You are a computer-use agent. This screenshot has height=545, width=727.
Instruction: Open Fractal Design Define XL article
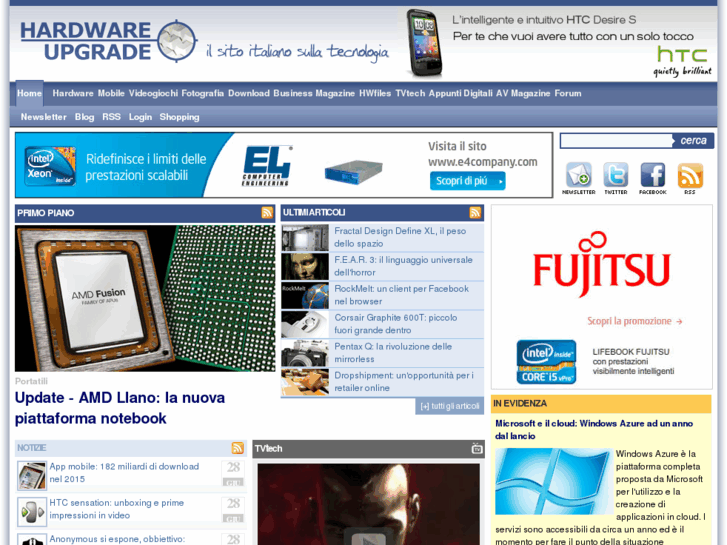pos(400,237)
